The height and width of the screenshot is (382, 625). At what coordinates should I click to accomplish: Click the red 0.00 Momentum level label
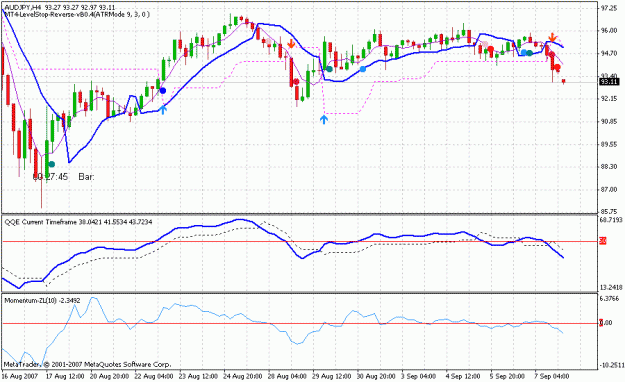(606, 323)
